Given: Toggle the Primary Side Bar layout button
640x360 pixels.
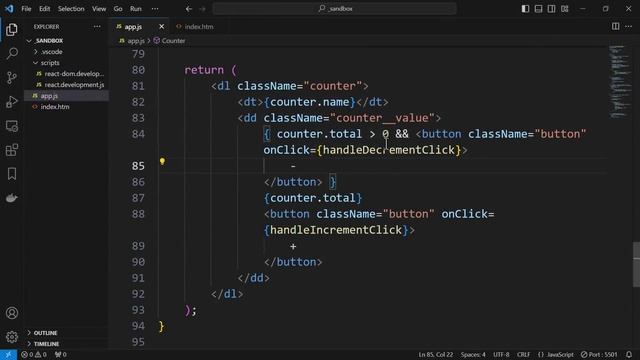Looking at the screenshot, I should click(526, 9).
